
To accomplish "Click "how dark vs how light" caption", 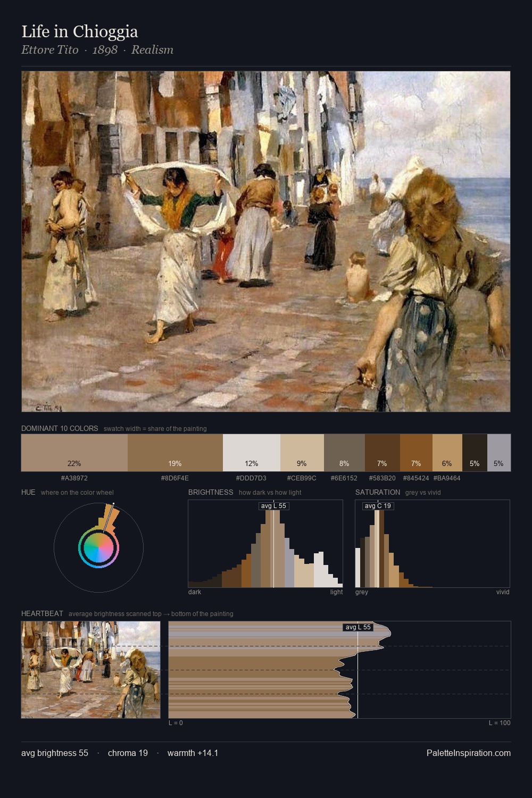I will pyautogui.click(x=270, y=493).
